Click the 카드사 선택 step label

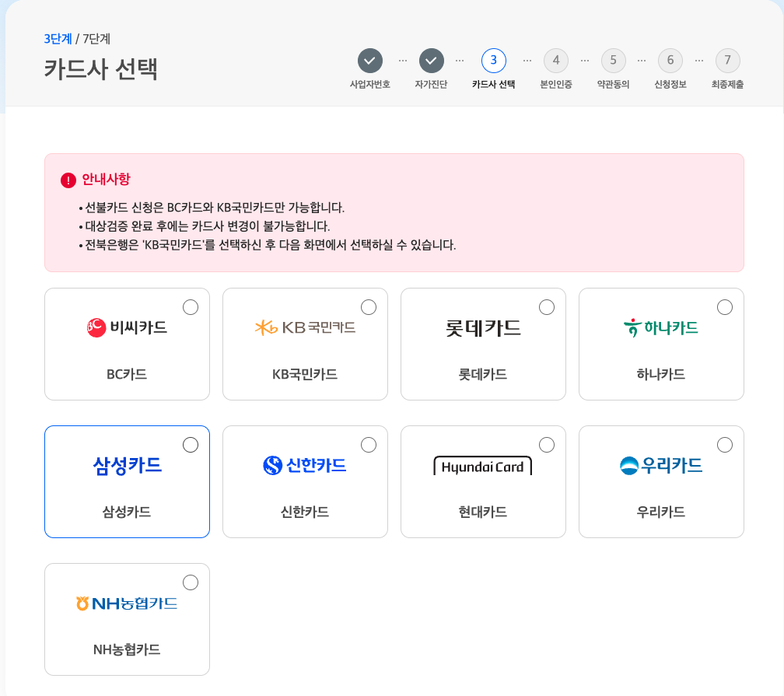tap(493, 85)
